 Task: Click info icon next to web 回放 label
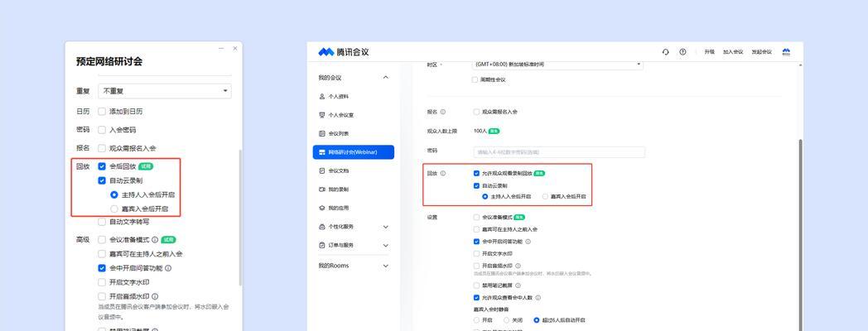point(443,173)
